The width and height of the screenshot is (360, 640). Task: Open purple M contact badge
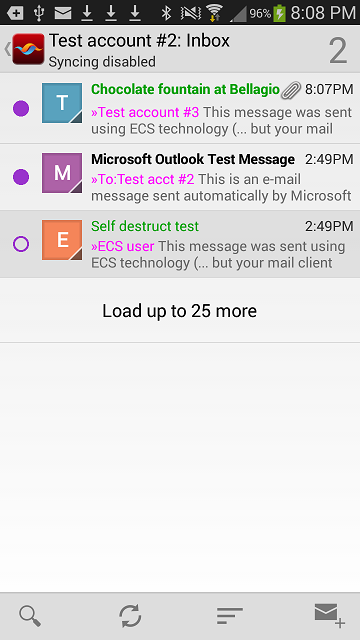[62, 173]
